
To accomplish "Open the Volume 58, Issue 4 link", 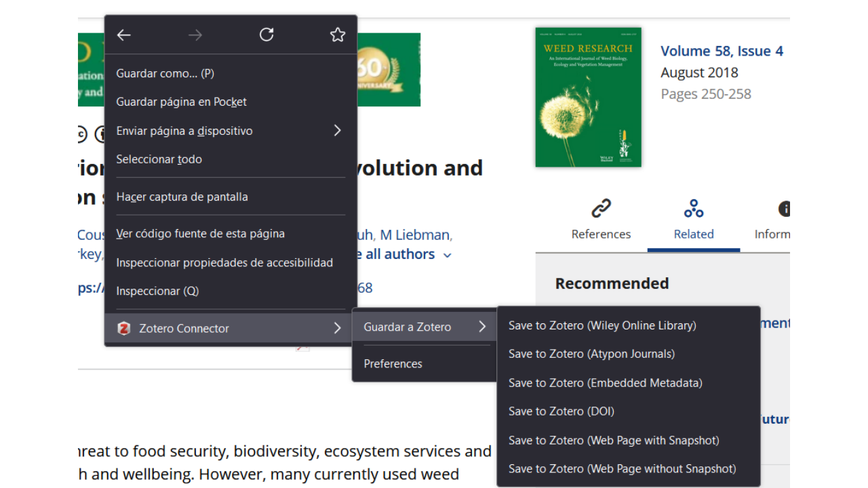I will [x=722, y=51].
